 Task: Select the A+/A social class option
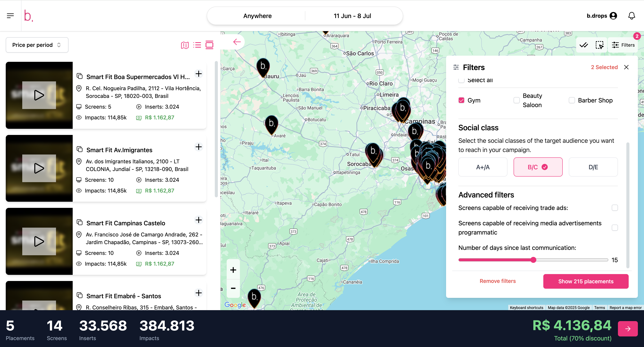(x=483, y=167)
